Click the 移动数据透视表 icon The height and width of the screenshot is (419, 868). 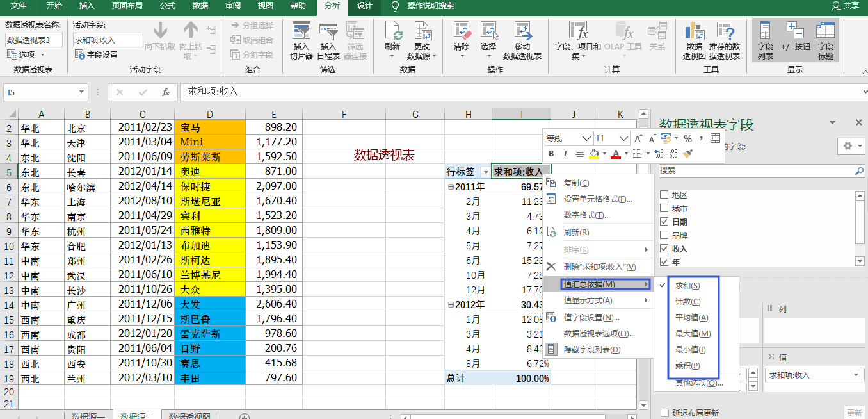pos(522,31)
